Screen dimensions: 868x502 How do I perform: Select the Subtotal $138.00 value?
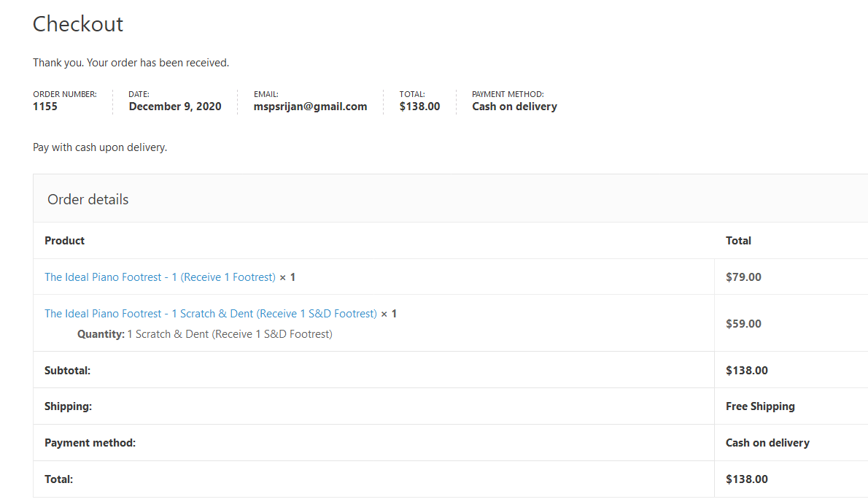click(747, 371)
